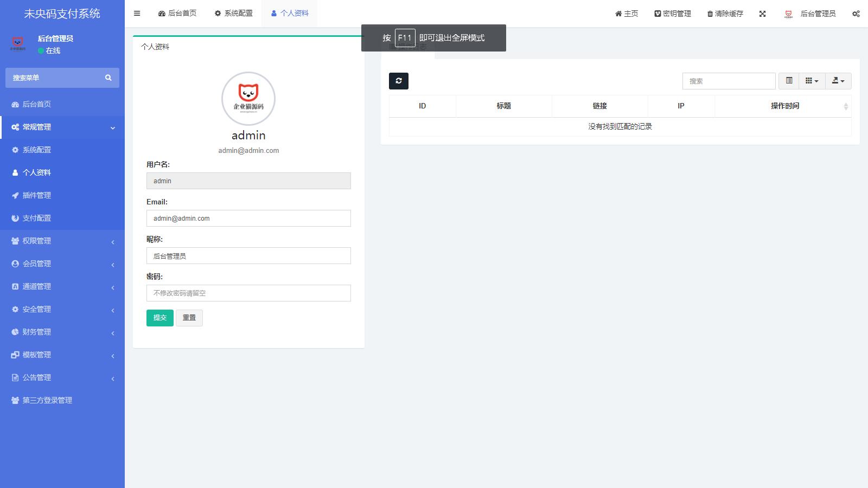
Task: Click the 密码 input field
Action: pos(248,293)
